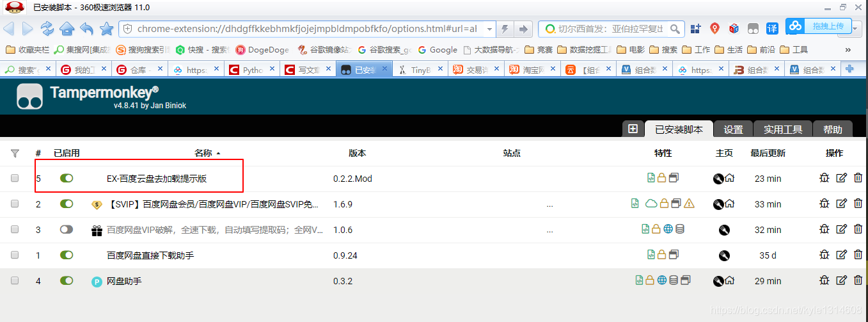
Task: Check the box for EX-百度云盘去加载提示版 row
Action: [x=15, y=179]
